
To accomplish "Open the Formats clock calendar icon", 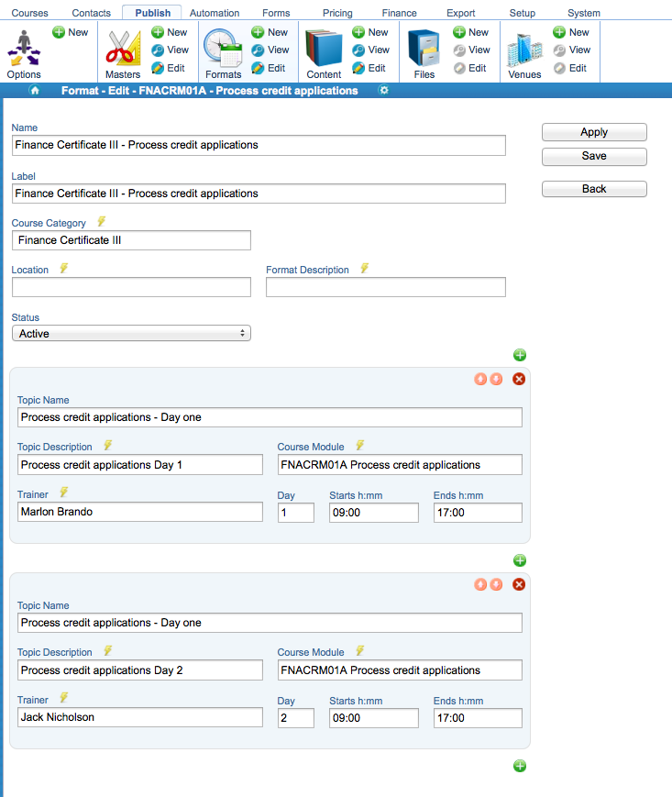I will click(223, 49).
